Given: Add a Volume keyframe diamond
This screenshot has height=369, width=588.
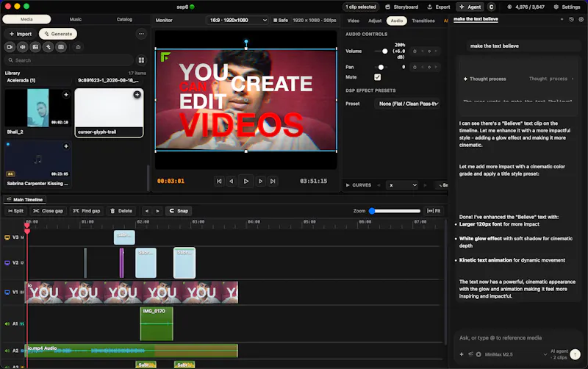Looking at the screenshot, I should (x=429, y=51).
